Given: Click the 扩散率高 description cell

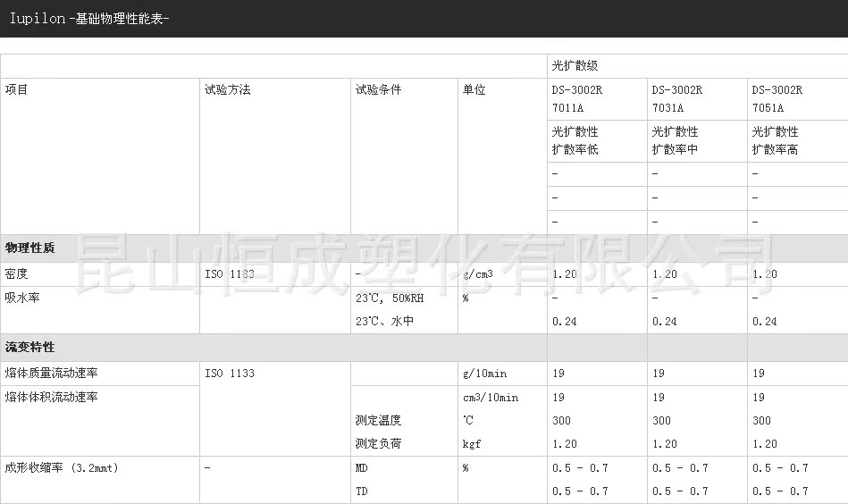Looking at the screenshot, I should (775, 149).
